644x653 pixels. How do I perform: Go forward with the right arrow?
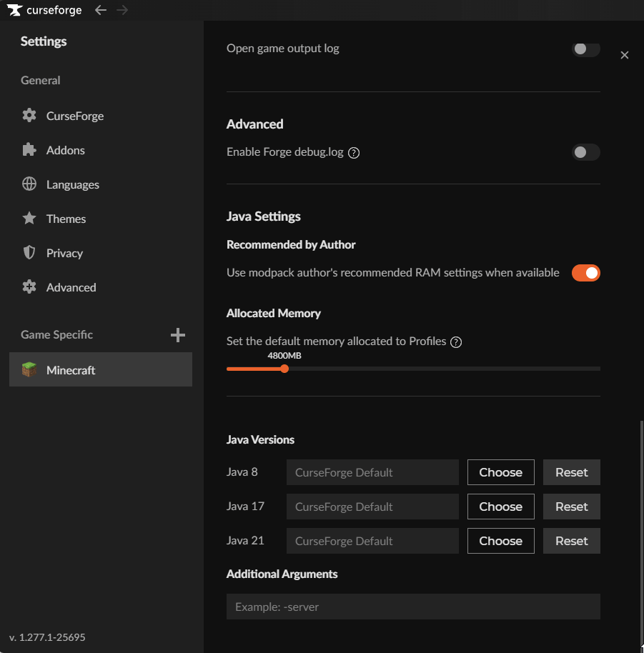pos(122,9)
